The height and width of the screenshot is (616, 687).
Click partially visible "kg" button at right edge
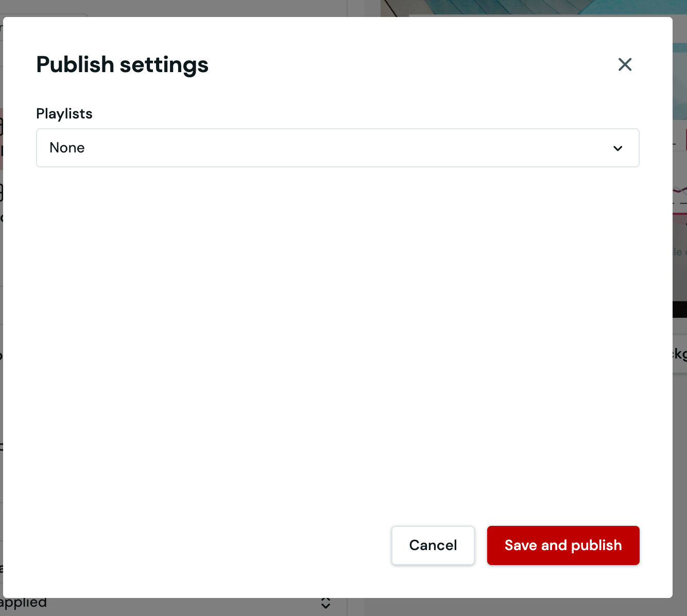click(x=680, y=354)
